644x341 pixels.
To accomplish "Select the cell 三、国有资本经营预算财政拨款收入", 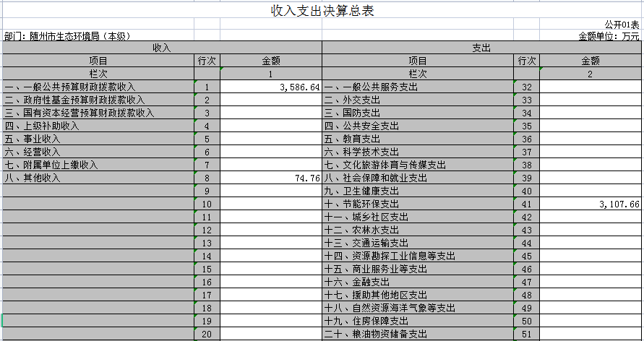I will [98, 113].
